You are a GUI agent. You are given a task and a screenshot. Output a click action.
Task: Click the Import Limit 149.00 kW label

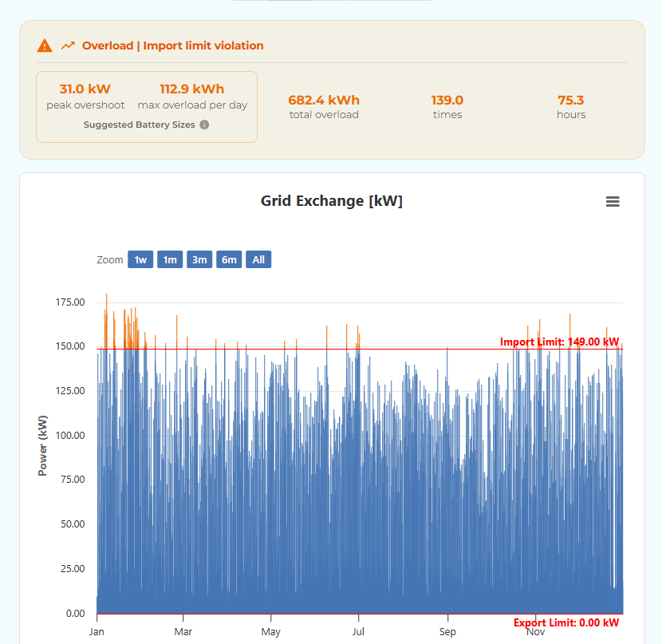pos(559,342)
